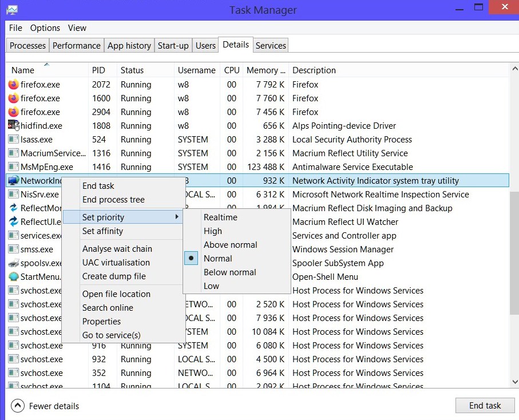Open the Options menu
The image size is (519, 420).
pos(45,28)
